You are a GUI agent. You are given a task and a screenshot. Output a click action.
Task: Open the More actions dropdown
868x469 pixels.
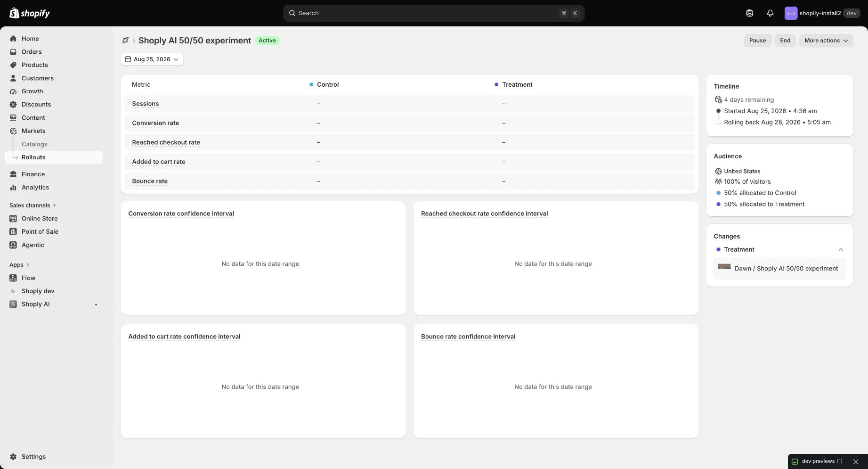click(x=826, y=41)
